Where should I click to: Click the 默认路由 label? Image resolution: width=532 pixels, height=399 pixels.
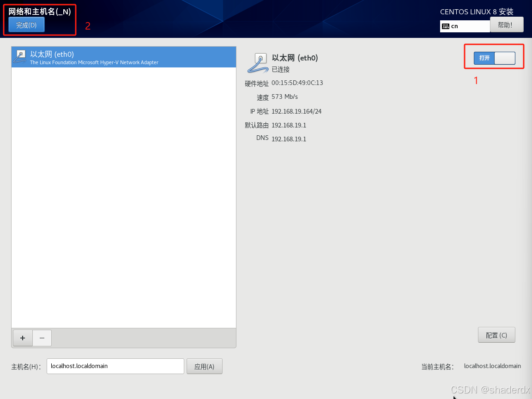tap(256, 125)
